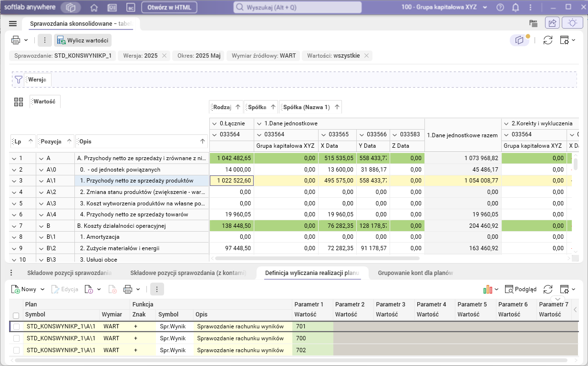Open the Nowy button dropdown arrow
The width and height of the screenshot is (588, 366).
coord(42,289)
